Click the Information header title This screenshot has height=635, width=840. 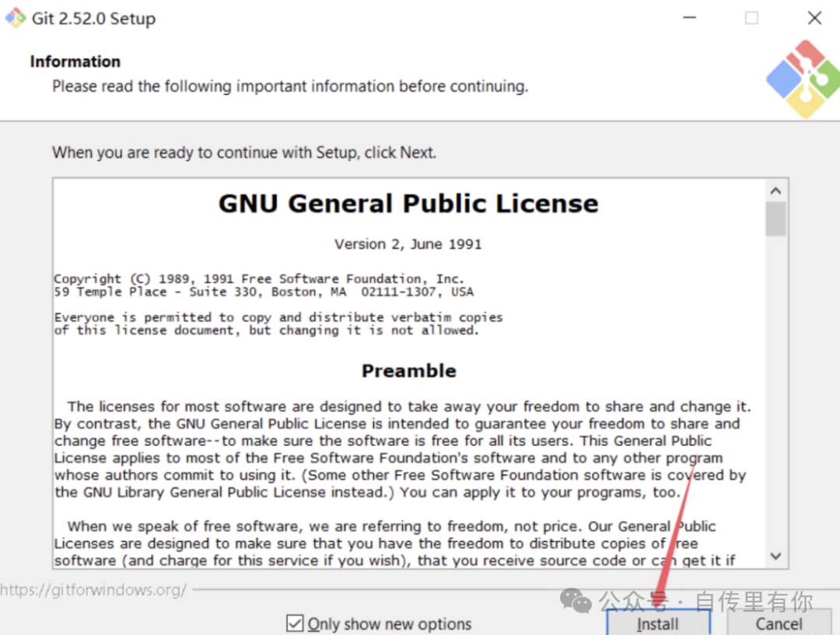pyautogui.click(x=75, y=61)
